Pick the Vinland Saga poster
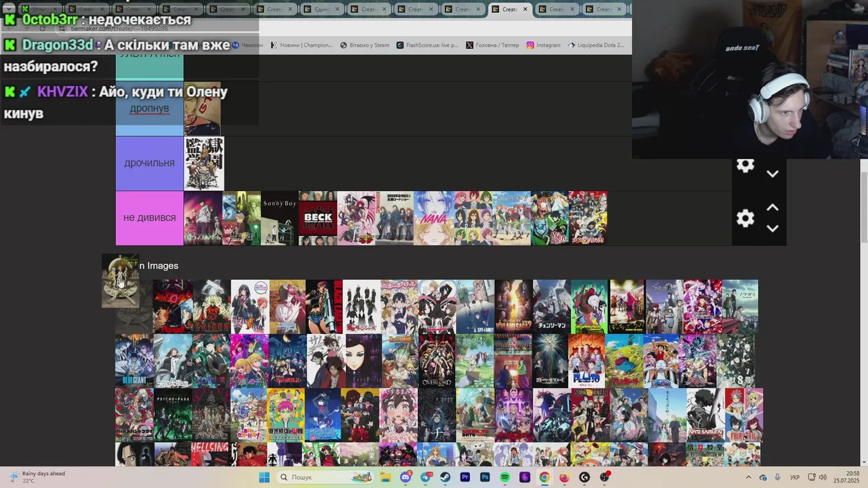868x488 pixels. [513, 306]
